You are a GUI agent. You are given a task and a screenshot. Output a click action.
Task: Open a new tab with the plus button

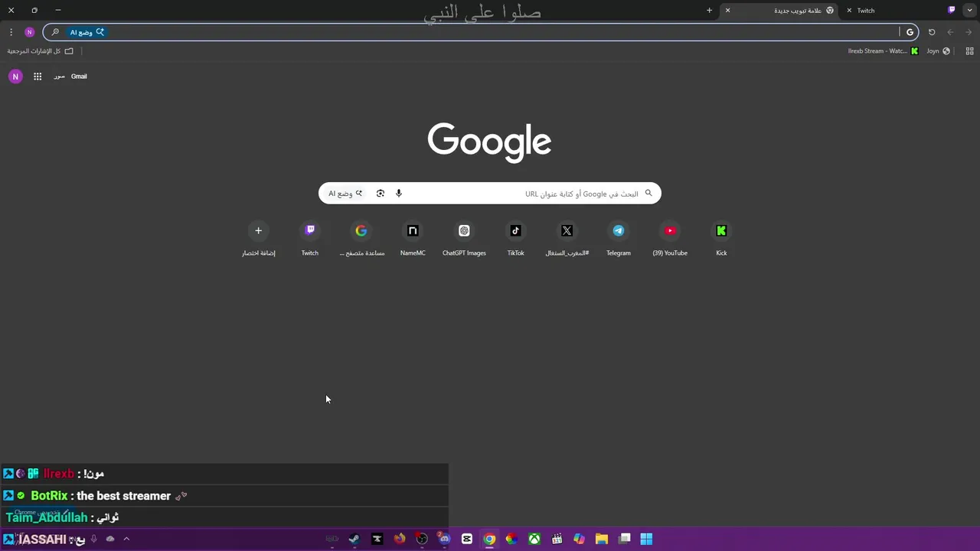click(709, 11)
